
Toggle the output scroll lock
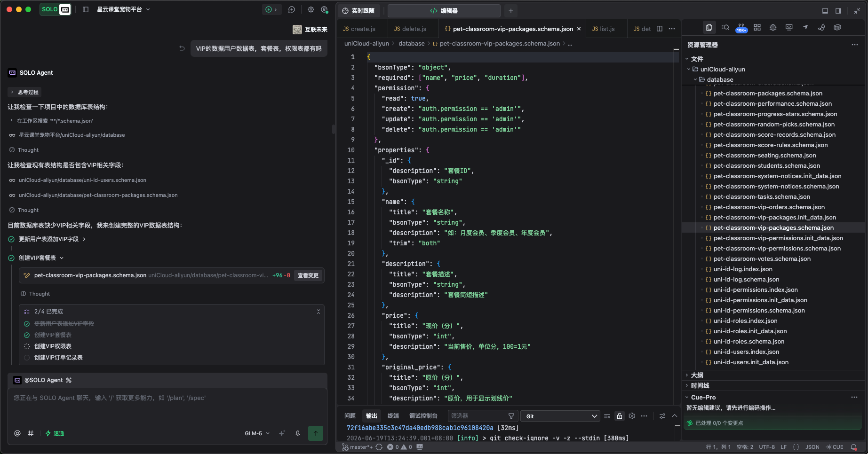point(620,416)
